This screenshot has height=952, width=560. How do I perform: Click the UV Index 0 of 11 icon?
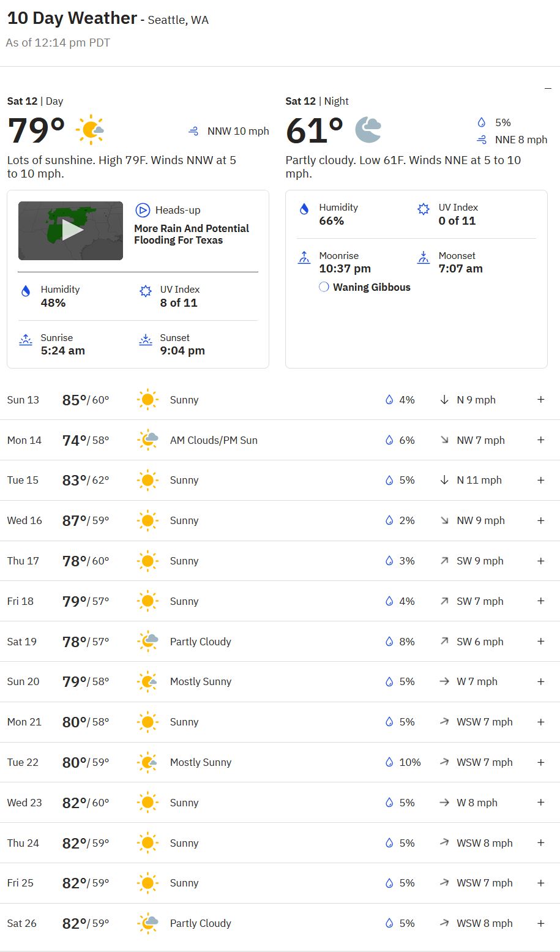[424, 209]
